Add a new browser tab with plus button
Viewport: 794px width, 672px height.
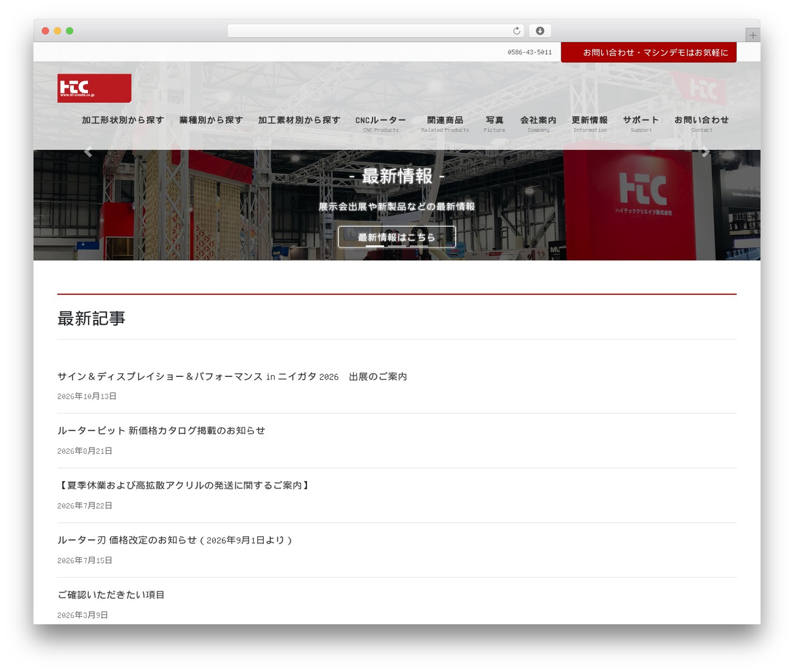pos(752,35)
